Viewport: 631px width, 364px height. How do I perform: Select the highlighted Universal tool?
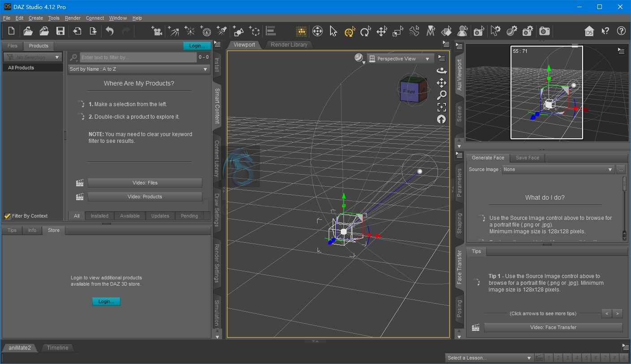coord(349,31)
